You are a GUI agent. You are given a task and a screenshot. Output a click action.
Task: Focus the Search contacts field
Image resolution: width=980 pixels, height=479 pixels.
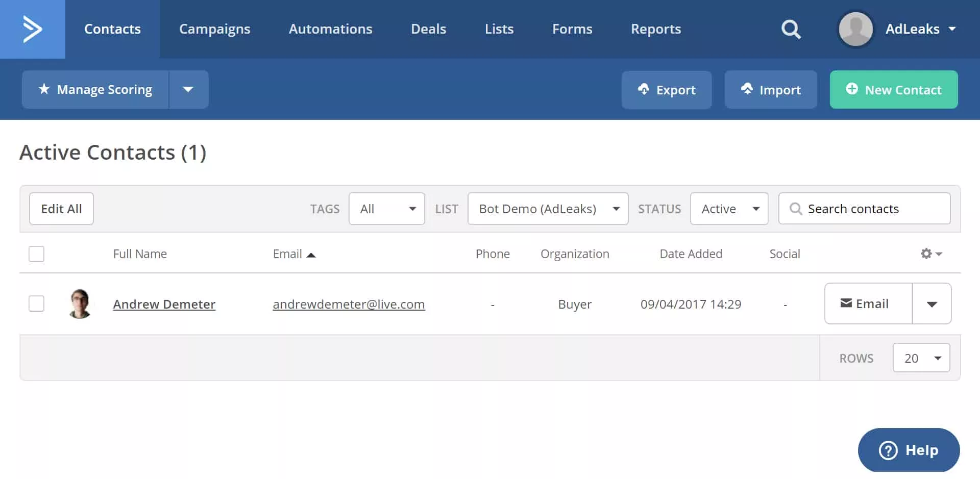[864, 209]
